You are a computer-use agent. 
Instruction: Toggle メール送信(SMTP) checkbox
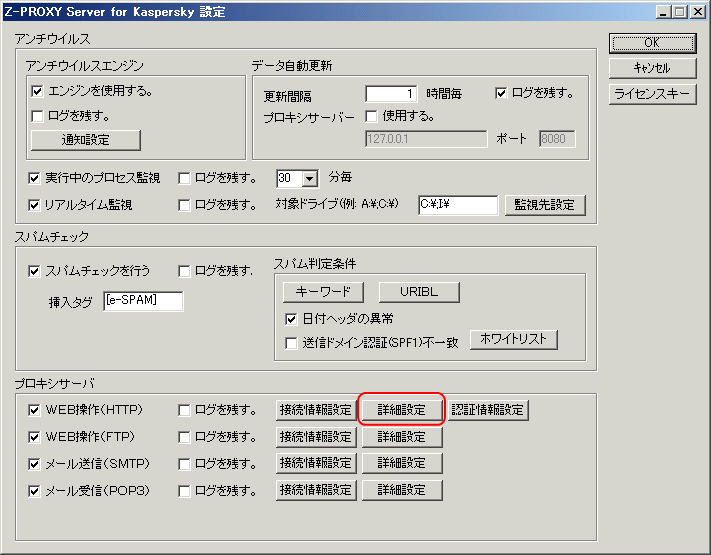coord(34,464)
